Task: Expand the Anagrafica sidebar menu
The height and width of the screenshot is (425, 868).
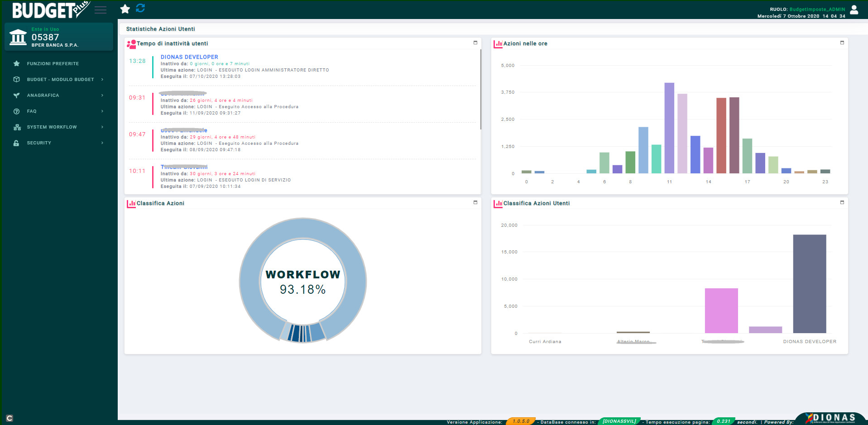Action: click(x=43, y=96)
